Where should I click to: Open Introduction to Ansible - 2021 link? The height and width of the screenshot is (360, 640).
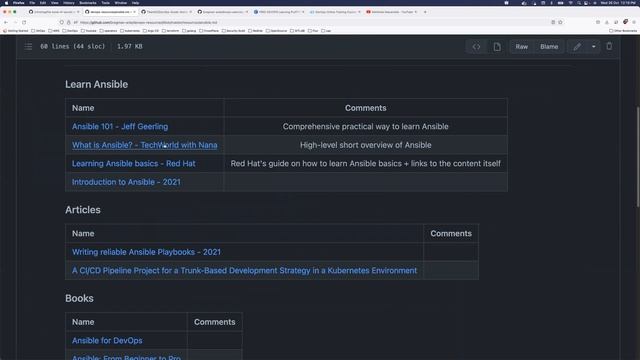pyautogui.click(x=126, y=182)
